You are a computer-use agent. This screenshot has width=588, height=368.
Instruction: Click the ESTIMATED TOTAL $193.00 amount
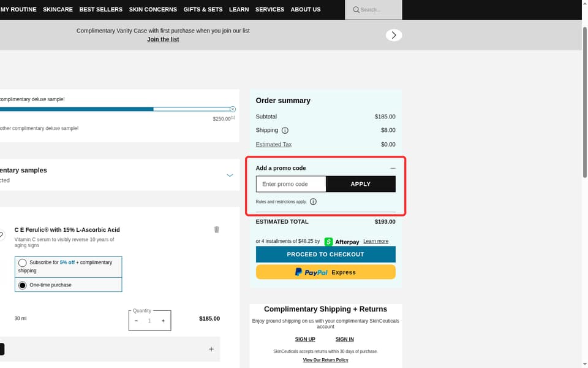tap(385, 222)
